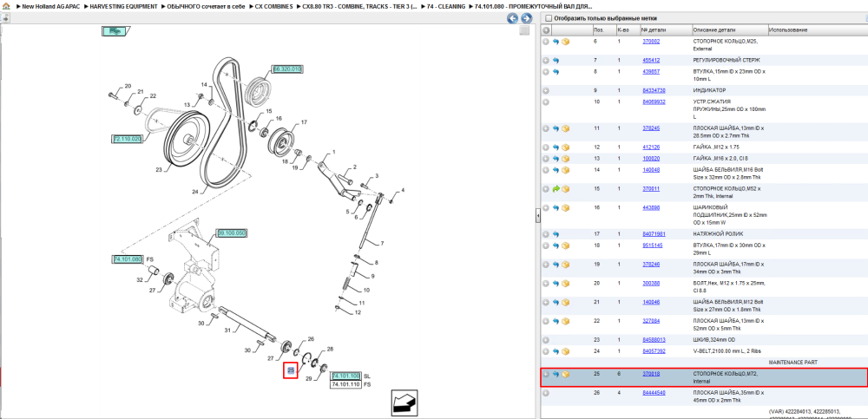Click 'НАТЯЖНОЙ РОЛИК' description text
Viewport: 868px width, 419px height.
coord(719,234)
